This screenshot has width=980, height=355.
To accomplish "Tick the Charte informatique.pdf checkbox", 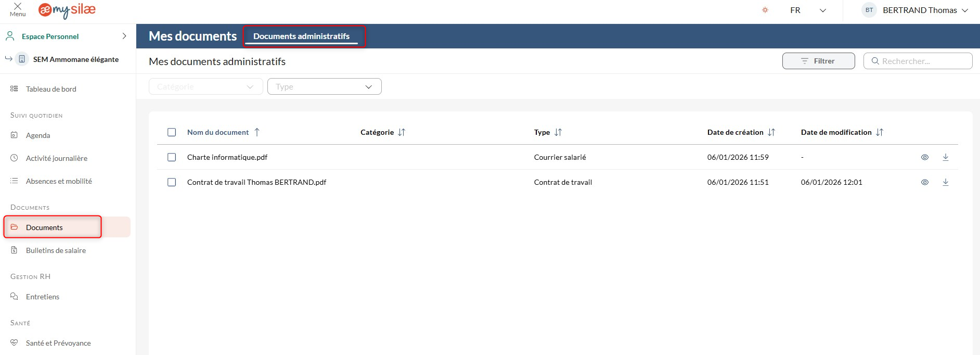I will click(x=172, y=157).
